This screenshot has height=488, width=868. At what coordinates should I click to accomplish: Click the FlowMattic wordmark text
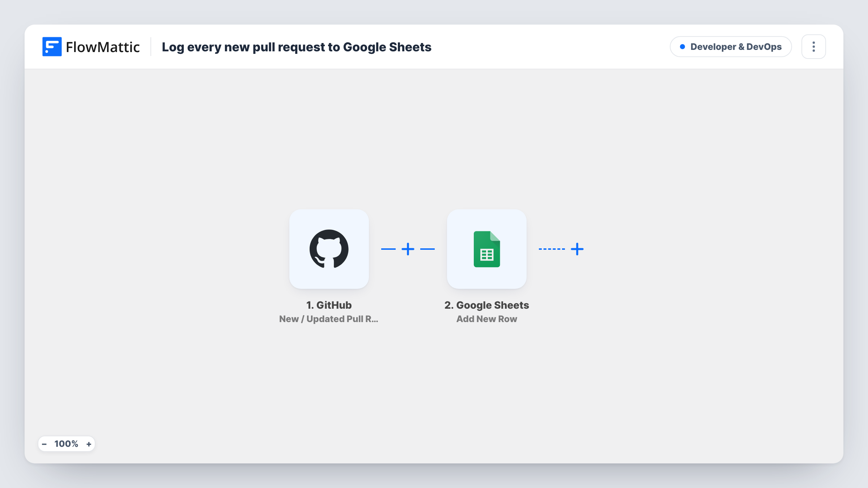tap(103, 47)
